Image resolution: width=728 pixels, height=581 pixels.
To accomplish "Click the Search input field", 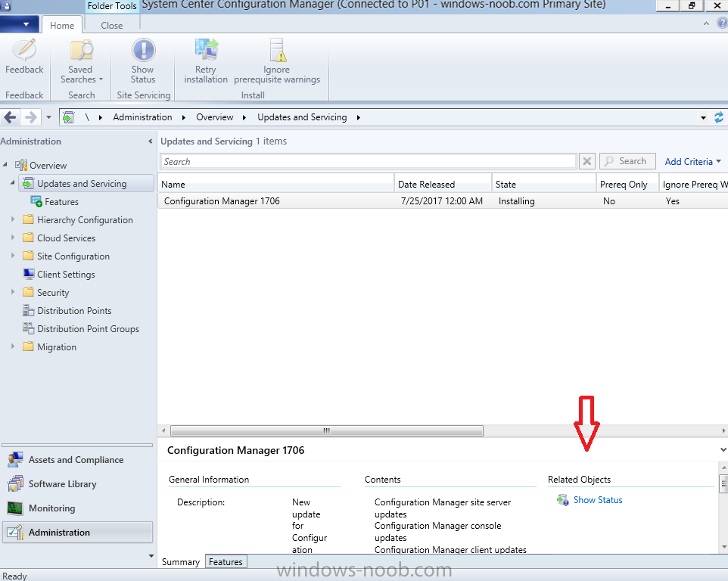I will (x=369, y=161).
